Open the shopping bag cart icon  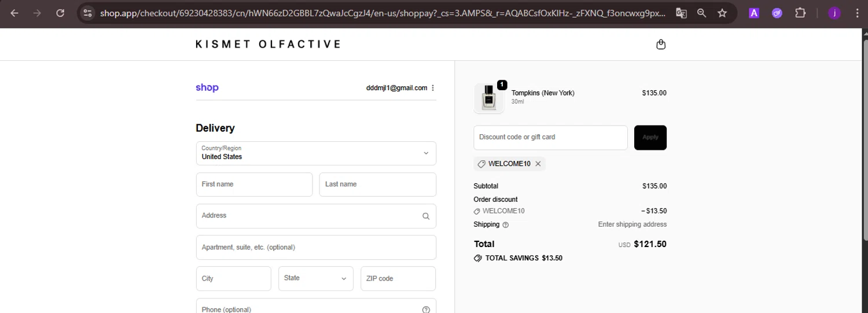coord(661,45)
